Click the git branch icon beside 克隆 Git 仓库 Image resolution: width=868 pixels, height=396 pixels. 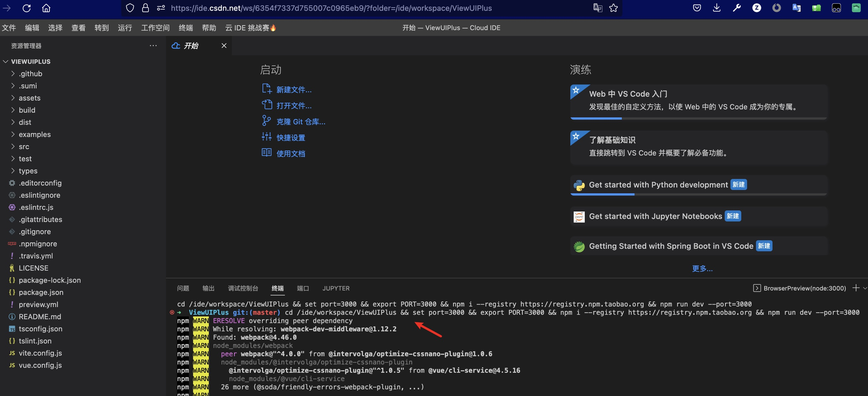[x=267, y=121]
